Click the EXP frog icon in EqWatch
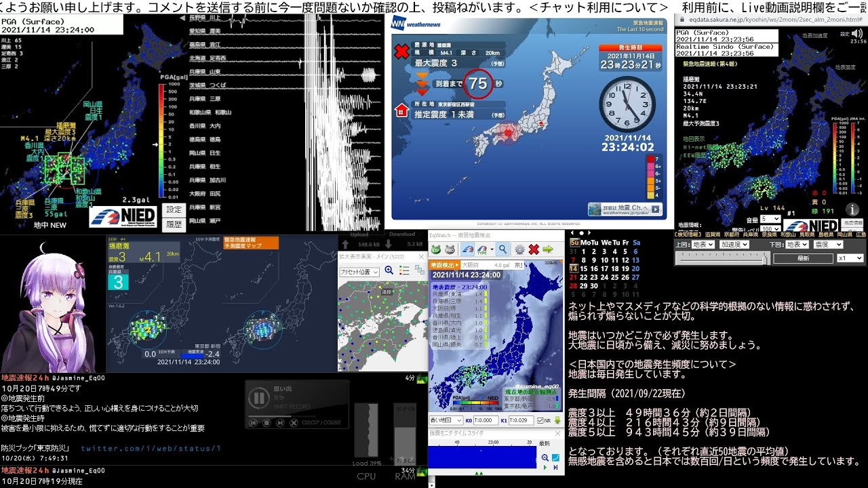This screenshot has height=488, width=868. click(436, 249)
